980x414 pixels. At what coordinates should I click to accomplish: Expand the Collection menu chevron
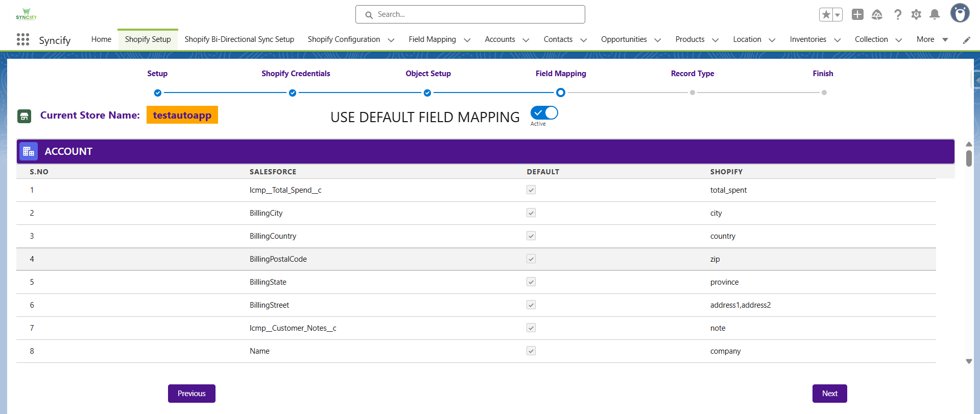click(899, 40)
